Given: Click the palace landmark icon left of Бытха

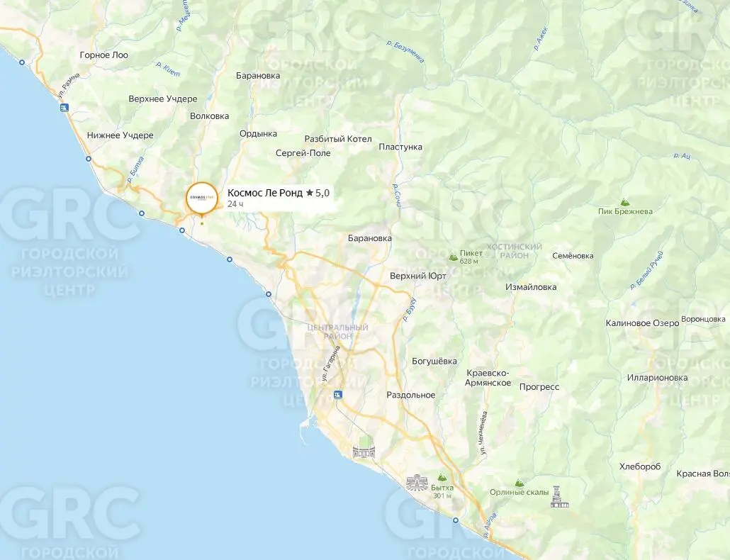Looking at the screenshot, I should click(416, 482).
